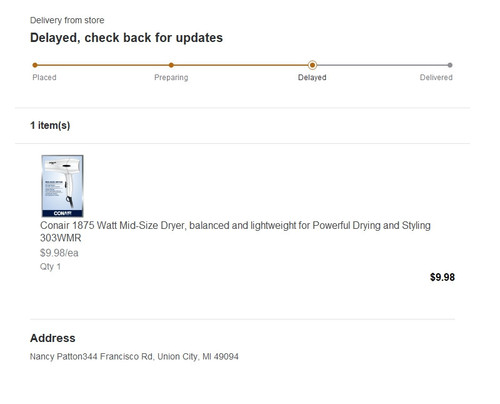Click the Preparing progress dot

[x=171, y=65]
